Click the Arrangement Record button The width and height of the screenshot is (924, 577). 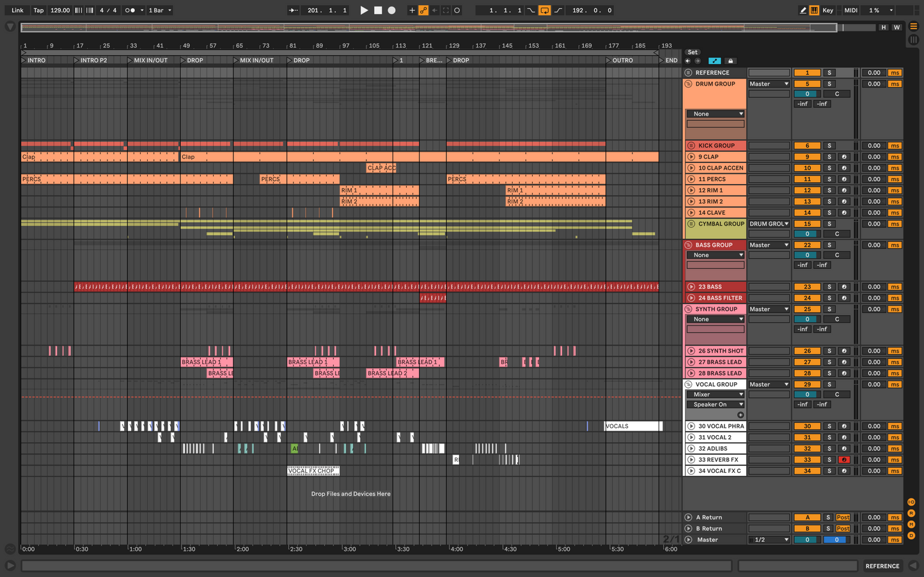(x=392, y=10)
